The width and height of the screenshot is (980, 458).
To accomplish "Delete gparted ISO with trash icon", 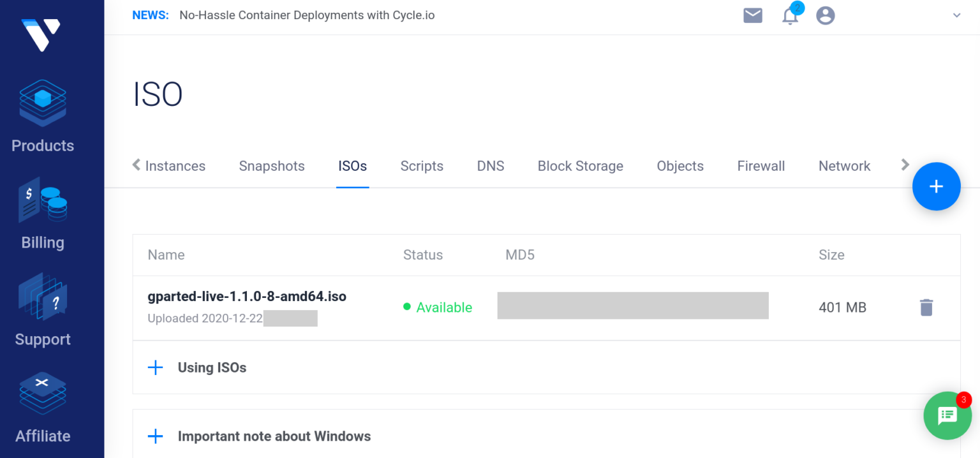I will 926,307.
